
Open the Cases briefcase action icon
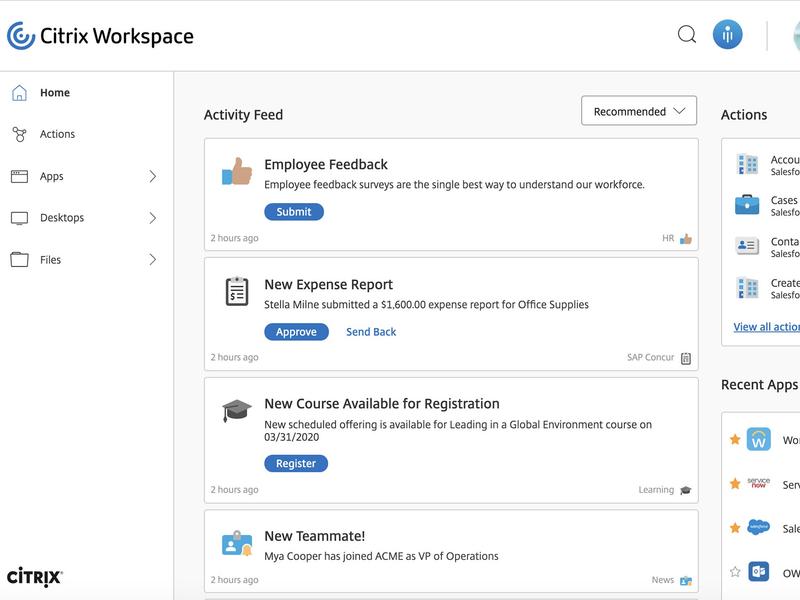(x=747, y=205)
